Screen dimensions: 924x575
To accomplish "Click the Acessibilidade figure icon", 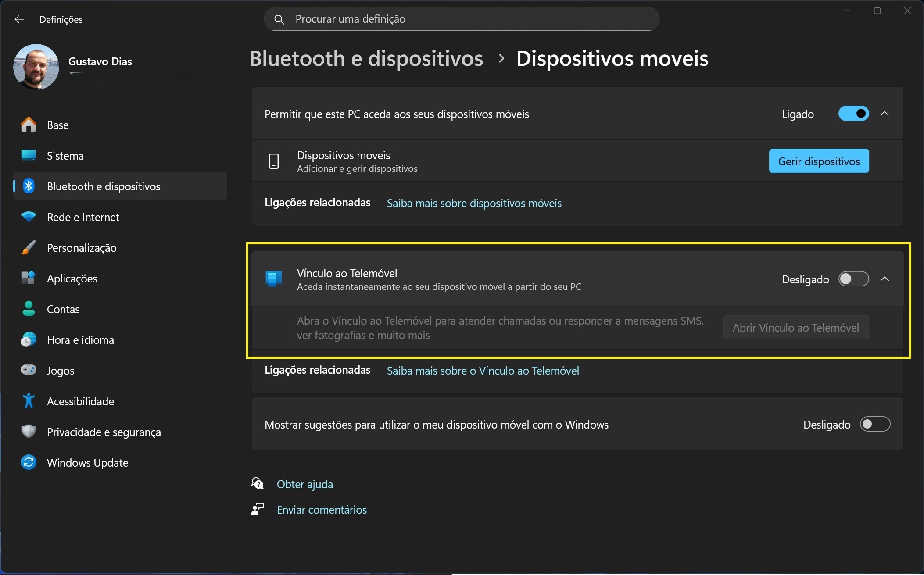I will [x=29, y=401].
